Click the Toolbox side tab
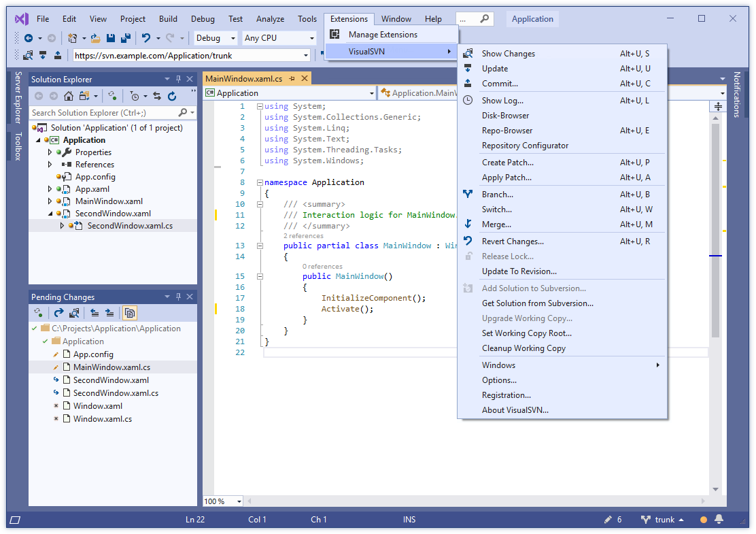 [x=18, y=146]
